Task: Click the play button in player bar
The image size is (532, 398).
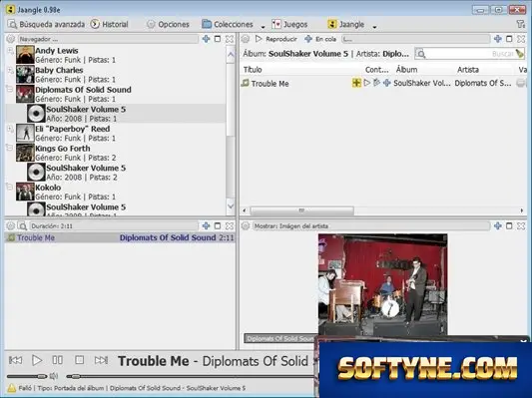Action: (x=37, y=360)
